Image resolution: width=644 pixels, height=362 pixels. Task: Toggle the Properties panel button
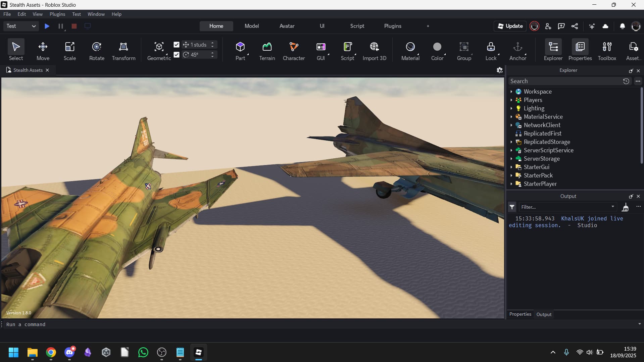pos(580,50)
